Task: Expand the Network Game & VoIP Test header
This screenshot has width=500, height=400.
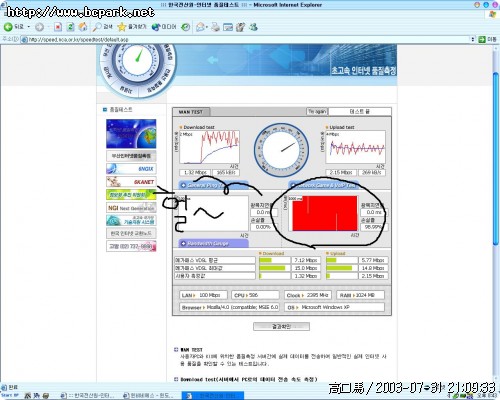Action: pos(323,185)
